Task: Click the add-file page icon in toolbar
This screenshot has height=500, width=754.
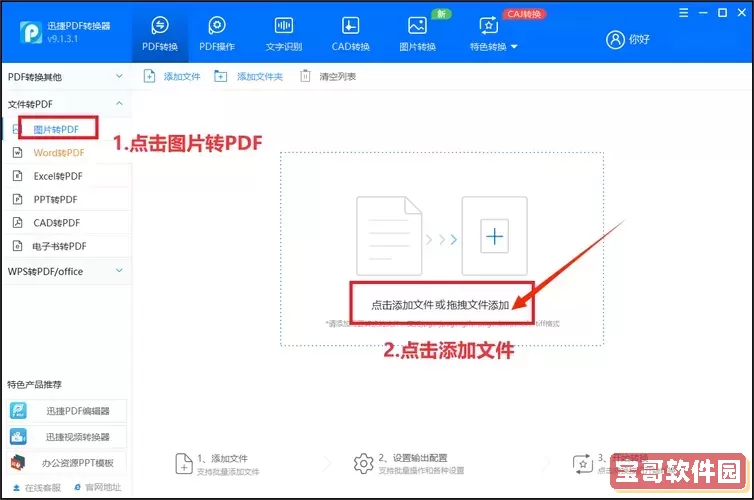Action: pos(150,76)
